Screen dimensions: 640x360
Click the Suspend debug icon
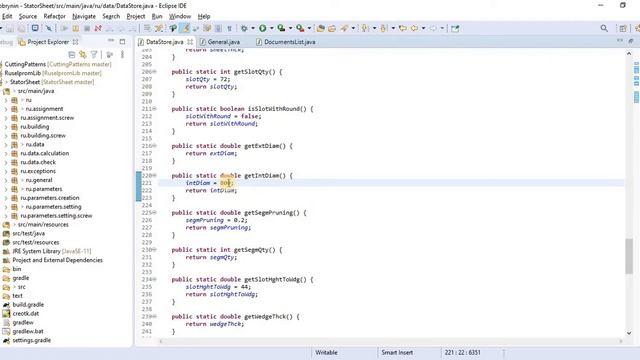76,28
